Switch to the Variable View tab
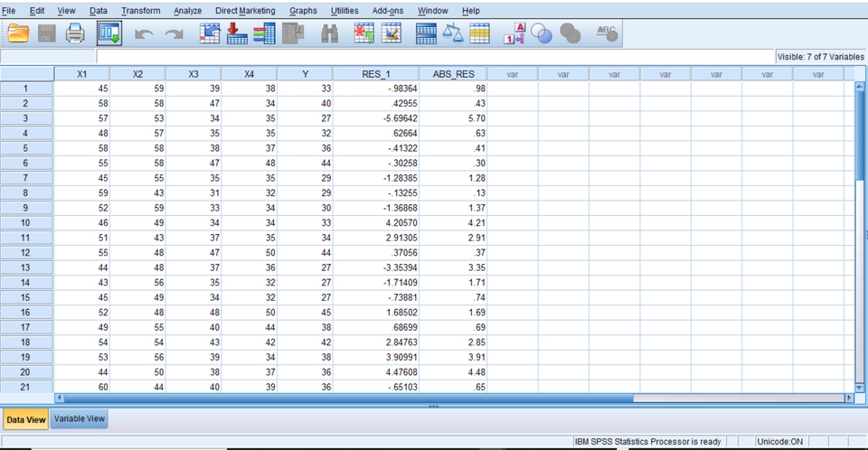 80,418
